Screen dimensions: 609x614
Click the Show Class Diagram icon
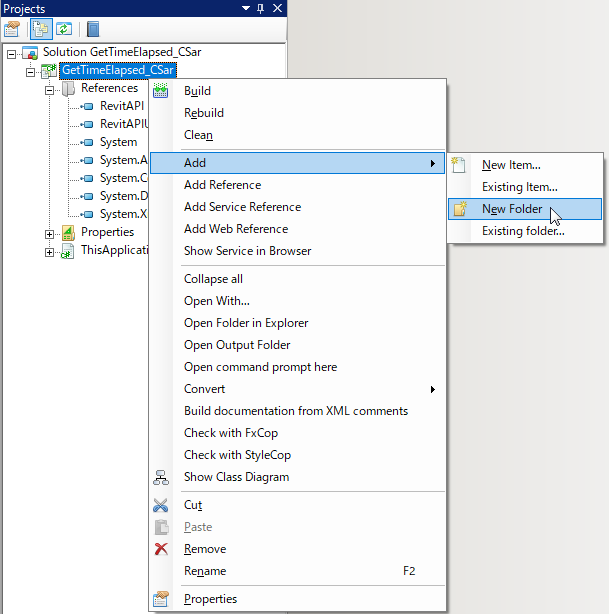pyautogui.click(x=161, y=477)
